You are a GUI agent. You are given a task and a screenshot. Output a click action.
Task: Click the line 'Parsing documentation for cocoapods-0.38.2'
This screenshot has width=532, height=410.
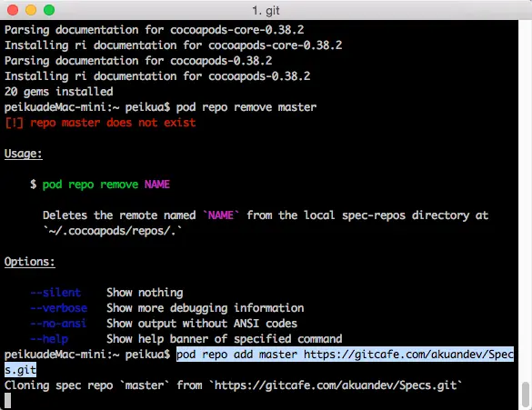tap(138, 61)
